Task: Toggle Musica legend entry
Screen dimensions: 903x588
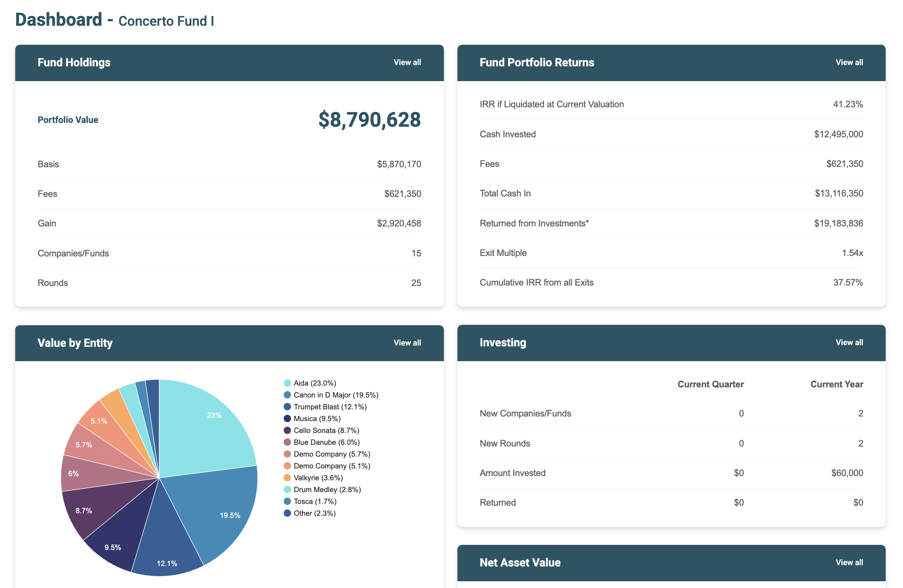Action: [x=317, y=419]
